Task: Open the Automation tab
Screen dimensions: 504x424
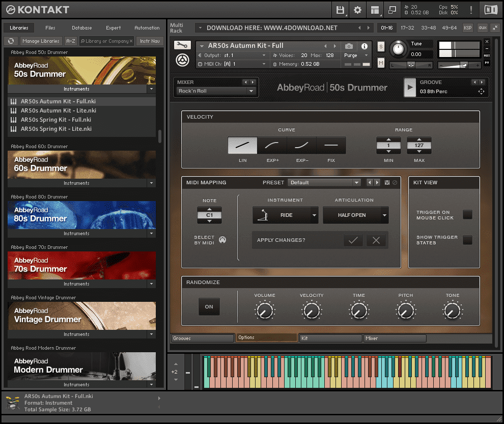Action: pos(147,27)
